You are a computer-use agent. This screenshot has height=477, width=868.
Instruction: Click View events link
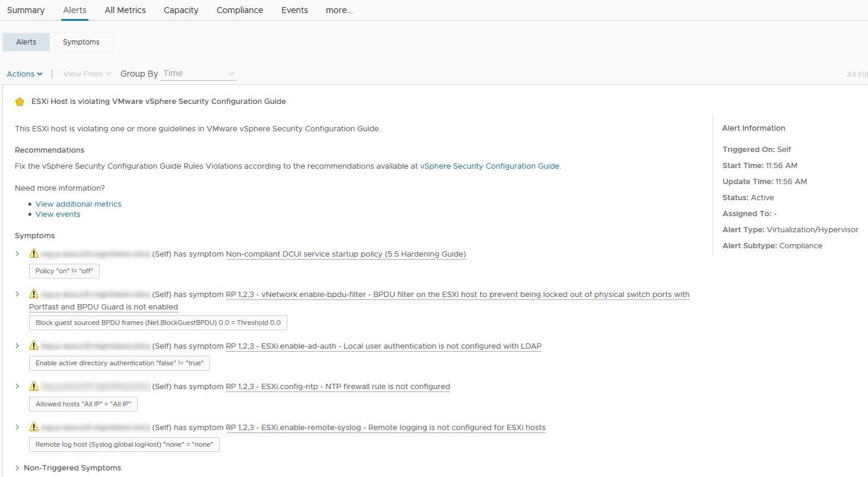click(x=58, y=214)
